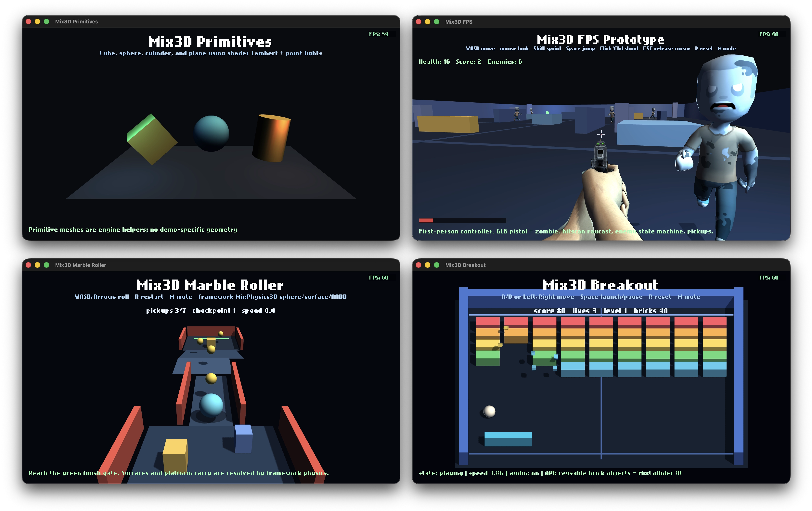This screenshot has width=812, height=511.
Task: Click the 'R restart' hint in Marble Roller
Action: tap(149, 297)
